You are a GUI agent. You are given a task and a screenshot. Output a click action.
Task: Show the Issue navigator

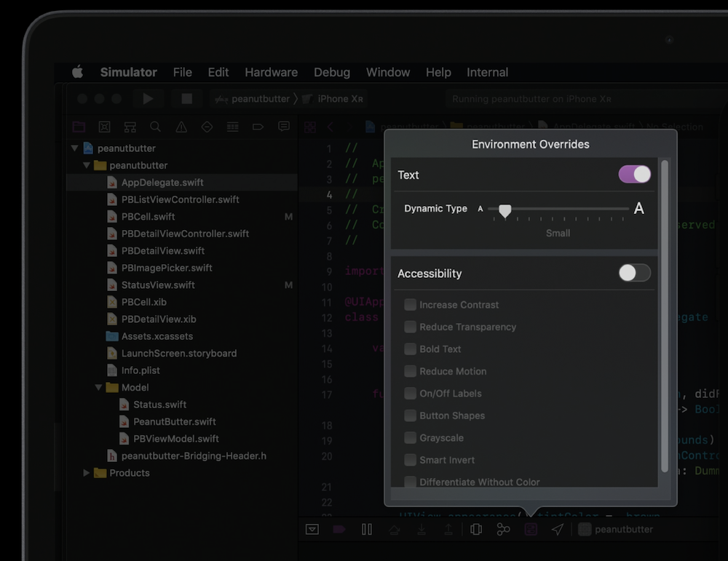(181, 127)
